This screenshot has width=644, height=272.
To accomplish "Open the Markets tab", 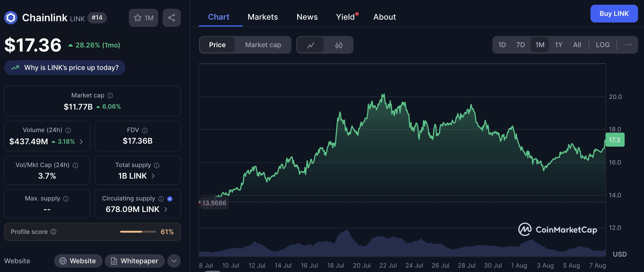I will tap(263, 17).
